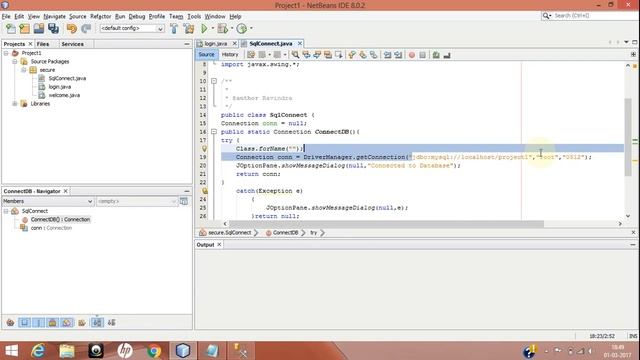Click the Search input field
Viewport: 640px width, 360px height.
click(594, 16)
